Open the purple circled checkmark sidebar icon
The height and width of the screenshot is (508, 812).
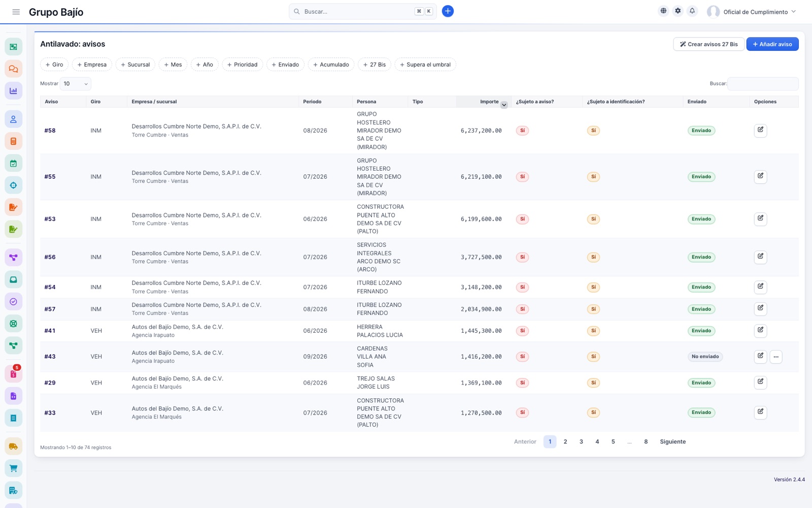[14, 301]
